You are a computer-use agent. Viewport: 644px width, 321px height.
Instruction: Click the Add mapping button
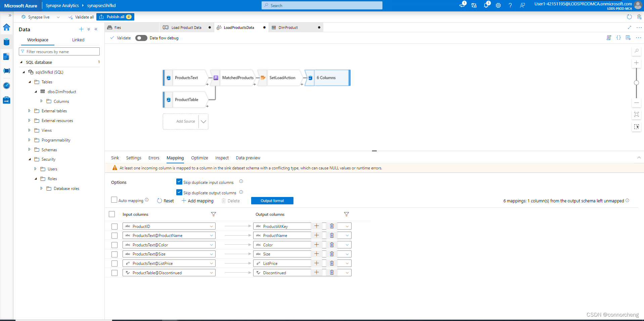[197, 201]
